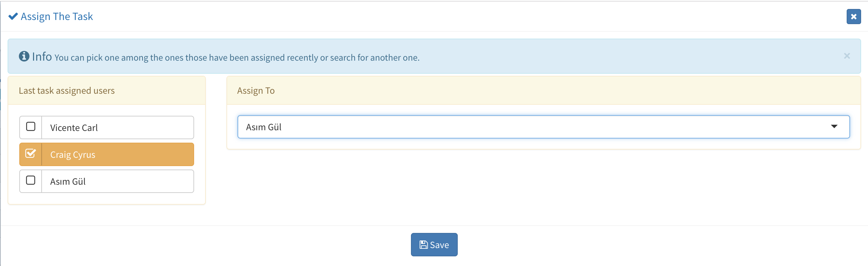This screenshot has height=266, width=868.
Task: Click the blue info circle icon
Action: click(x=24, y=56)
